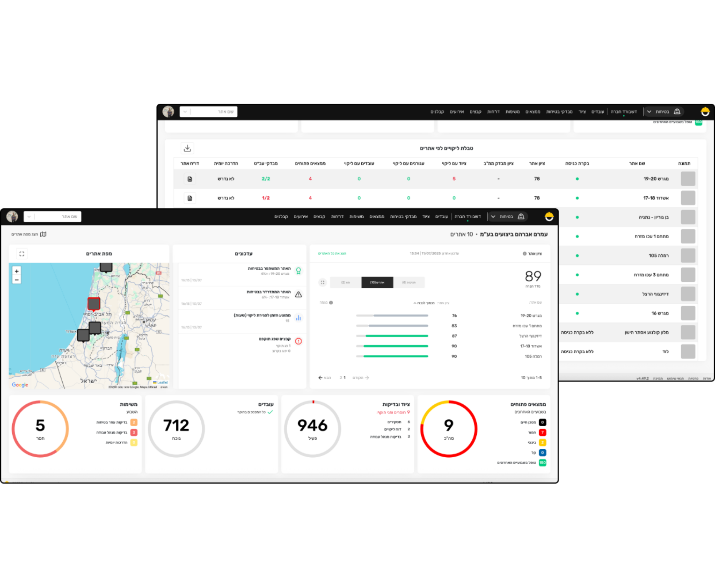
Task: Open the ממצאים menu in front navbar
Action: (x=377, y=217)
